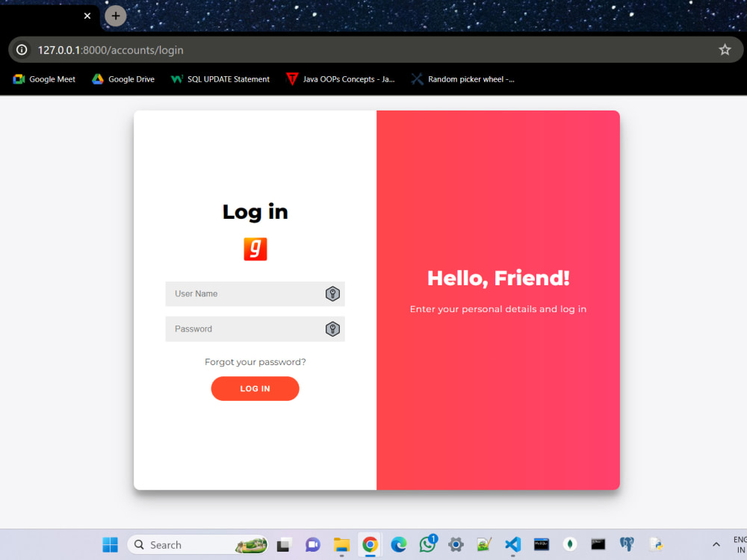The width and height of the screenshot is (747, 560).
Task: Close the current browser tab
Action: tap(87, 16)
